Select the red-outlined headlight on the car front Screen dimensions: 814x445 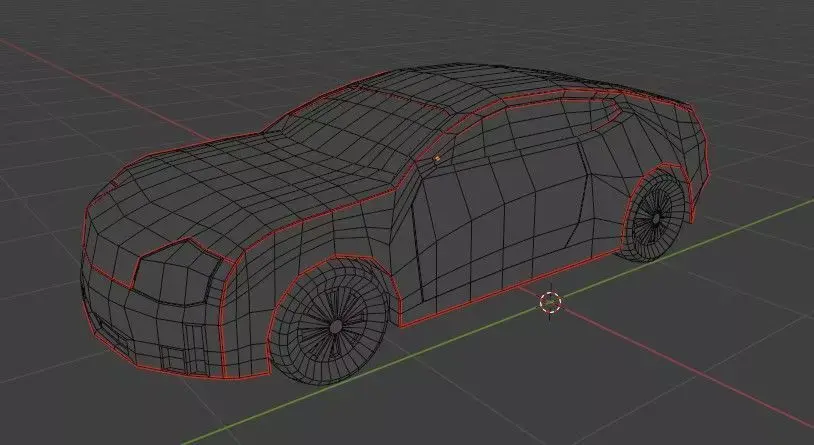177,272
